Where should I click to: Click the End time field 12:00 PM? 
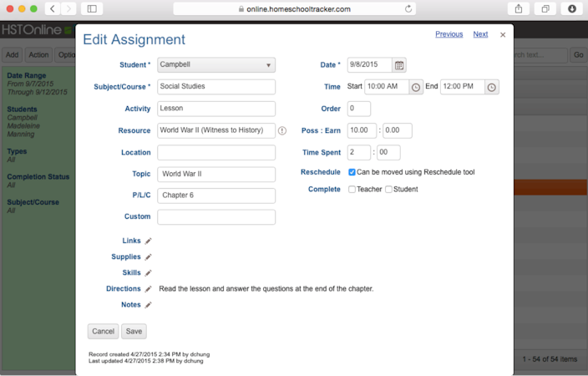coord(463,87)
